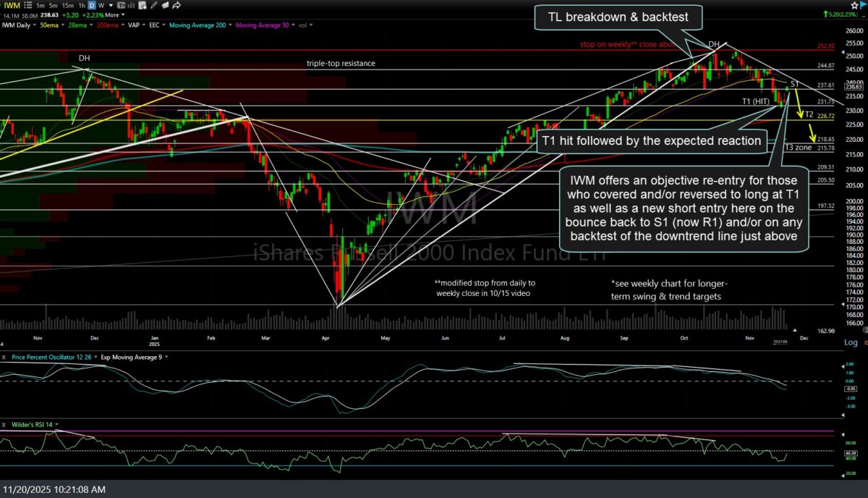Select the Daily (D) timeframe
868x498 pixels.
[x=93, y=6]
